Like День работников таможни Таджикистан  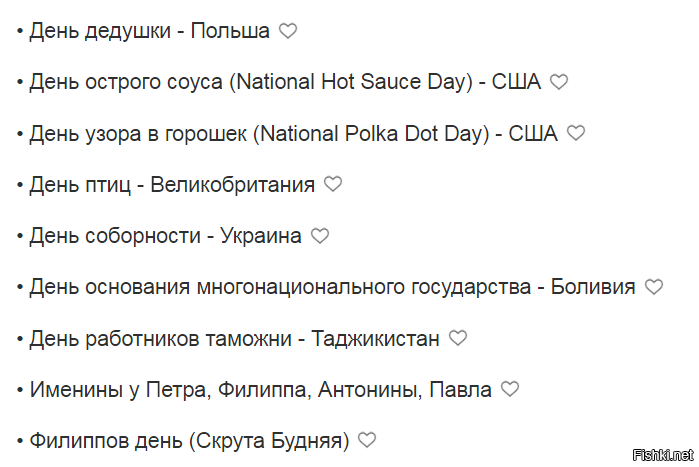click(x=457, y=338)
